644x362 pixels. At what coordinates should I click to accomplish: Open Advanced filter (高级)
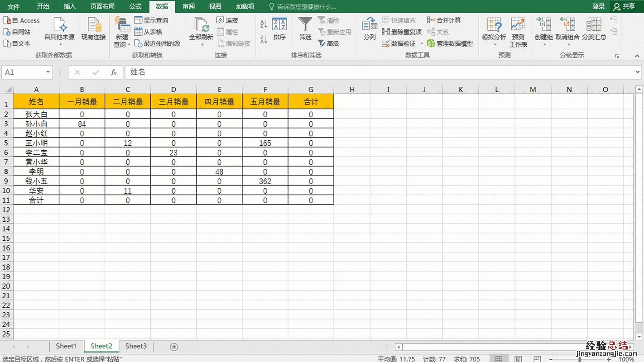coord(329,43)
